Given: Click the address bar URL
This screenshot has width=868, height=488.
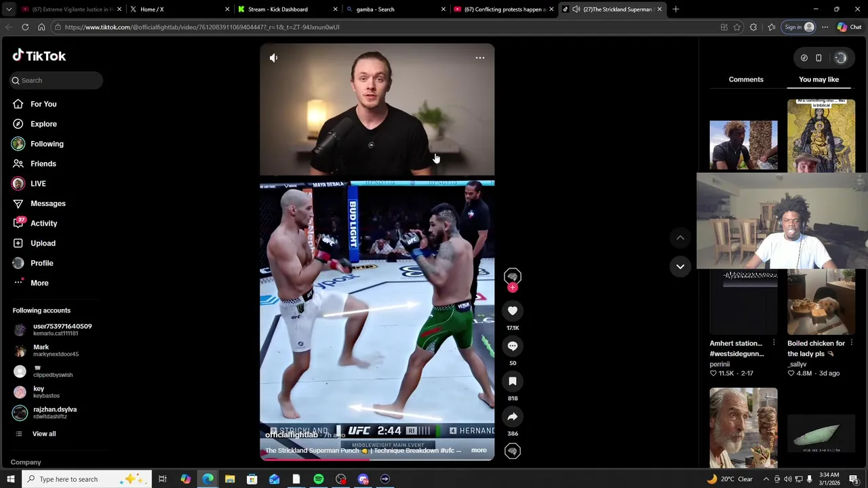Looking at the screenshot, I should (202, 27).
